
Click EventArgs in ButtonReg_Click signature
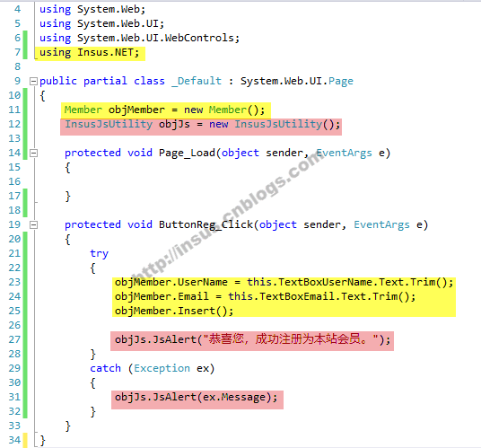point(381,224)
